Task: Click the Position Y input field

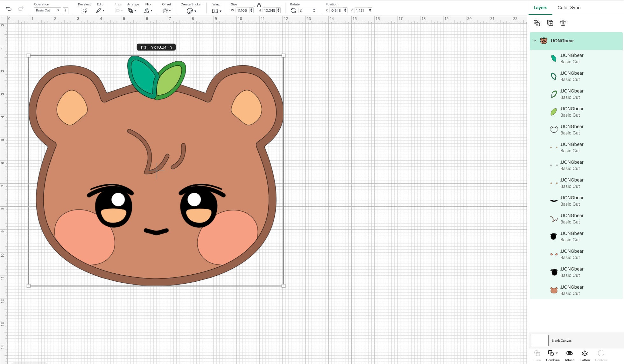Action: point(361,10)
